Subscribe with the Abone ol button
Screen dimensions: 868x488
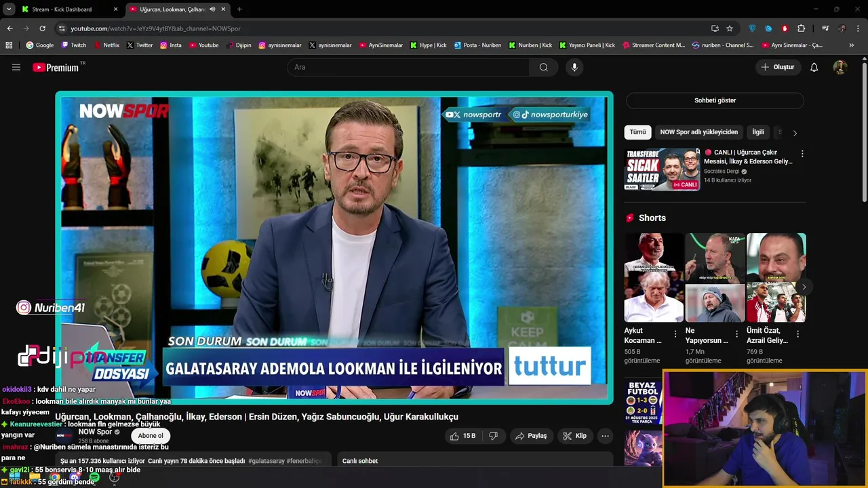tap(151, 436)
